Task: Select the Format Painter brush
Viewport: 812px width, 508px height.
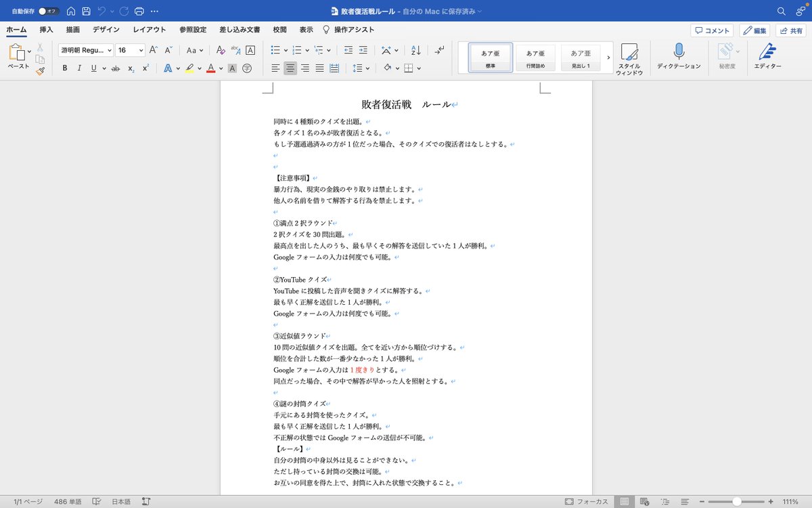Action: 40,70
